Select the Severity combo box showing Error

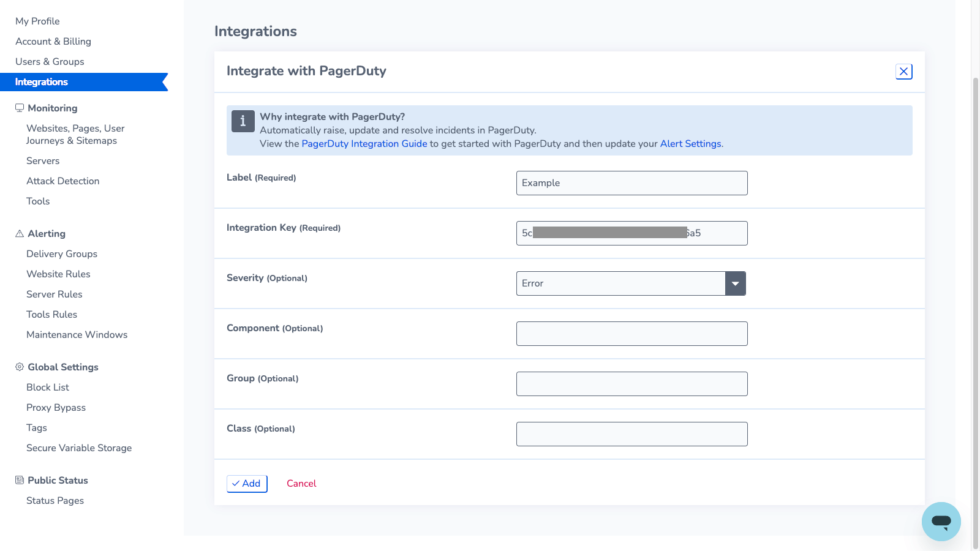(631, 283)
